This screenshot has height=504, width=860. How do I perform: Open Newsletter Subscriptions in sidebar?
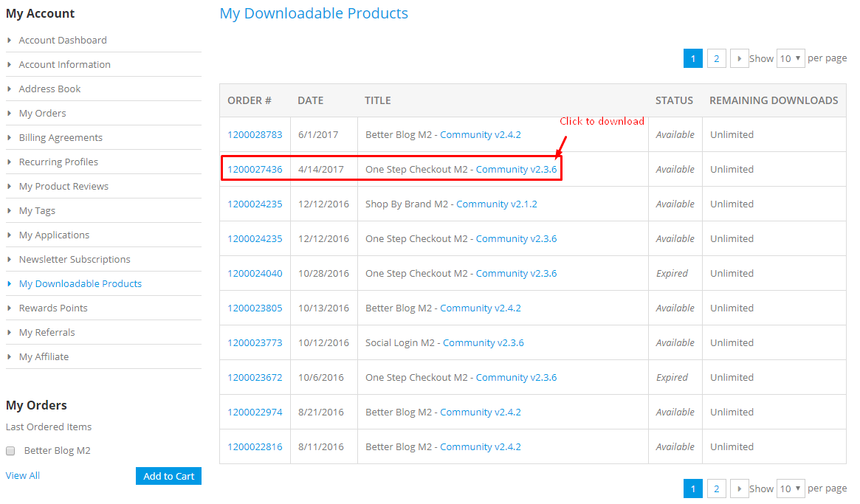point(75,259)
